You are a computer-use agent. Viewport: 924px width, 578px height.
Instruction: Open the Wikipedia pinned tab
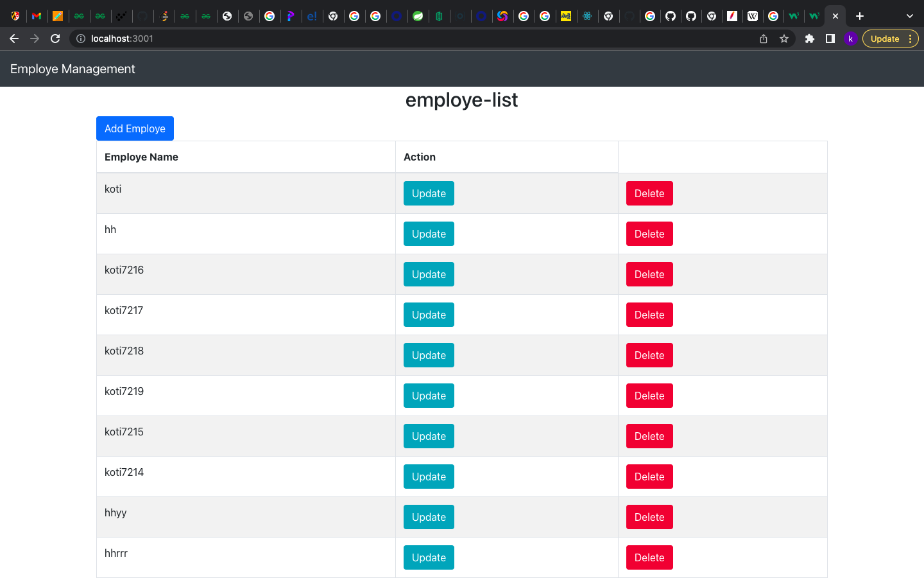753,15
